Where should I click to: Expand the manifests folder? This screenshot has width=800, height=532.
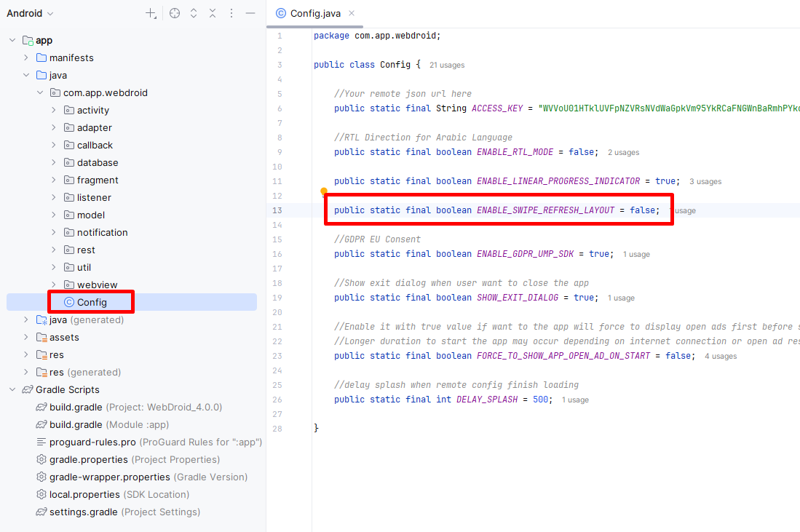(26, 57)
